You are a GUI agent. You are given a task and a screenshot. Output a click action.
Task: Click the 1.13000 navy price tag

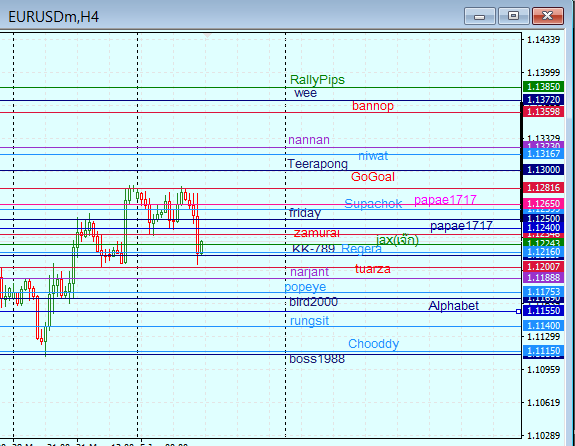[x=543, y=169]
